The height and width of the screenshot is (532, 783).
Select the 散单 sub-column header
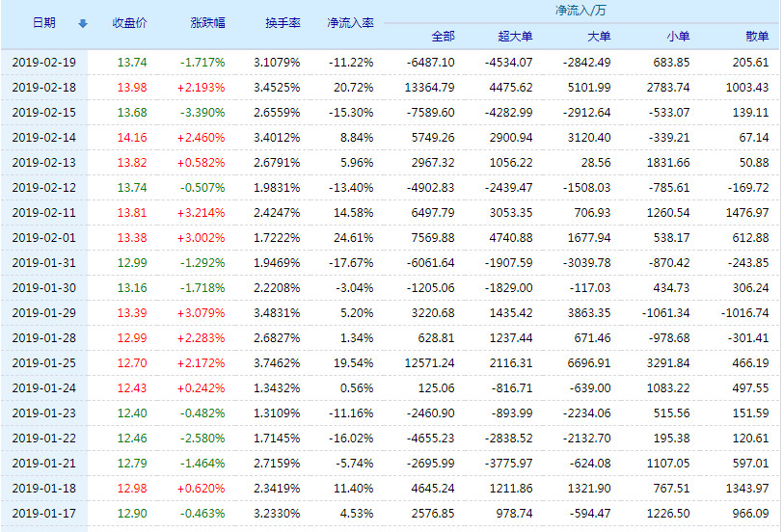[x=756, y=37]
